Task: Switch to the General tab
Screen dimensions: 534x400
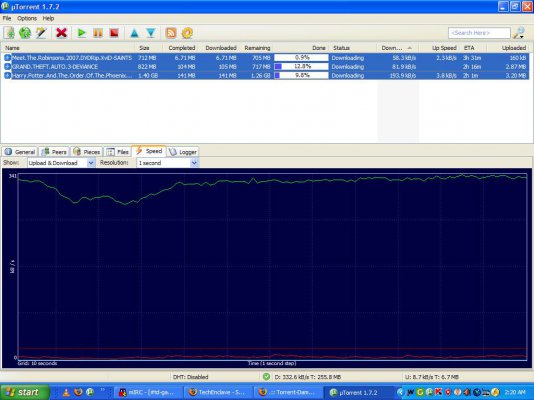Action: tap(20, 152)
